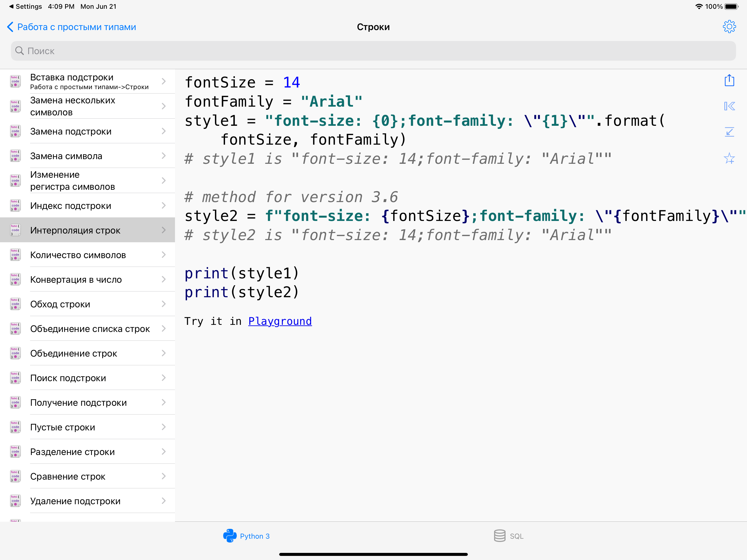Viewport: 747px width, 560px height.
Task: Click the magnifier icon in search bar
Action: (20, 51)
